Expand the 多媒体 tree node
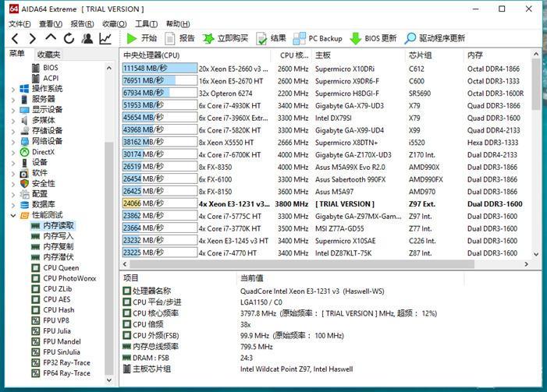Viewport: 547px width, 392px height. 13,121
